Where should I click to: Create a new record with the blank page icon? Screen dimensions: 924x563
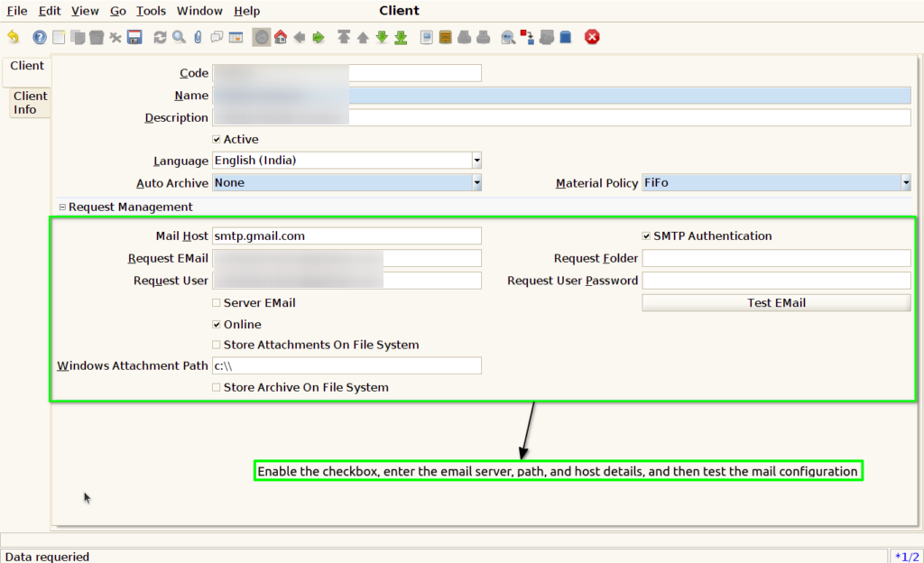[x=59, y=37]
